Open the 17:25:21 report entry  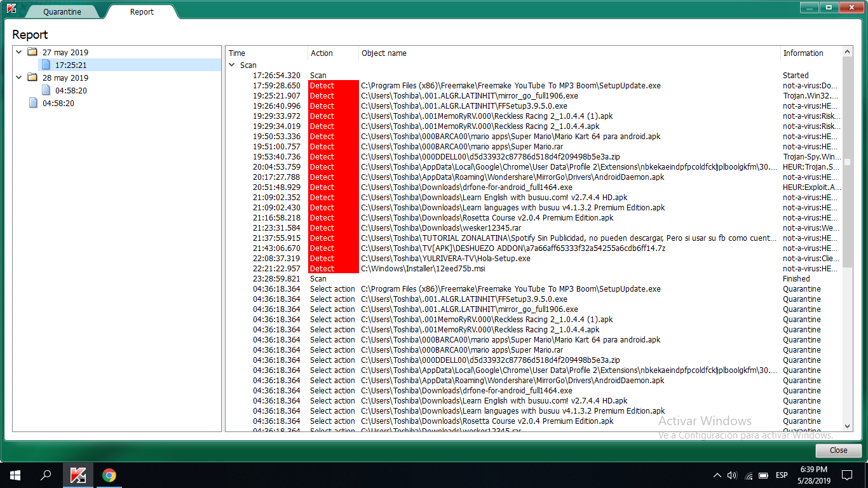(x=71, y=65)
